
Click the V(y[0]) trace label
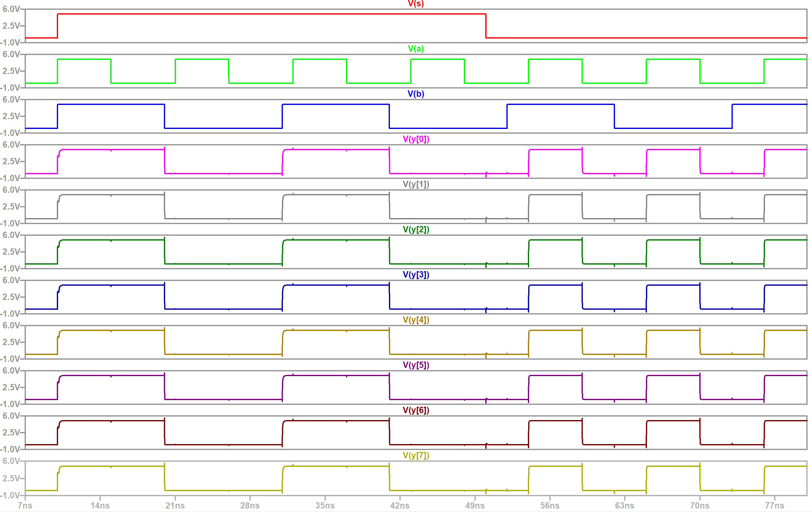tap(415, 139)
